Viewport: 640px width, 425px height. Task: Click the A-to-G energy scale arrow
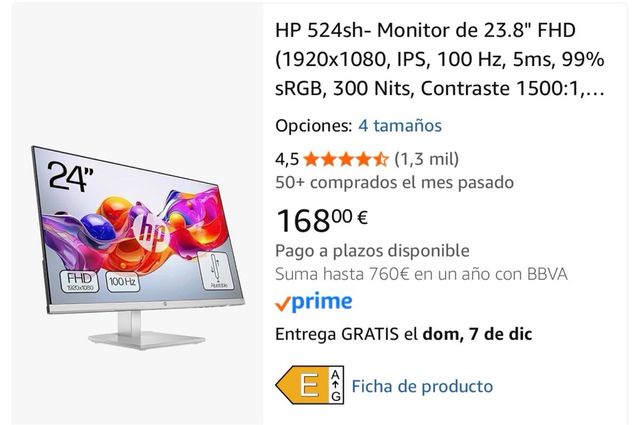(336, 385)
